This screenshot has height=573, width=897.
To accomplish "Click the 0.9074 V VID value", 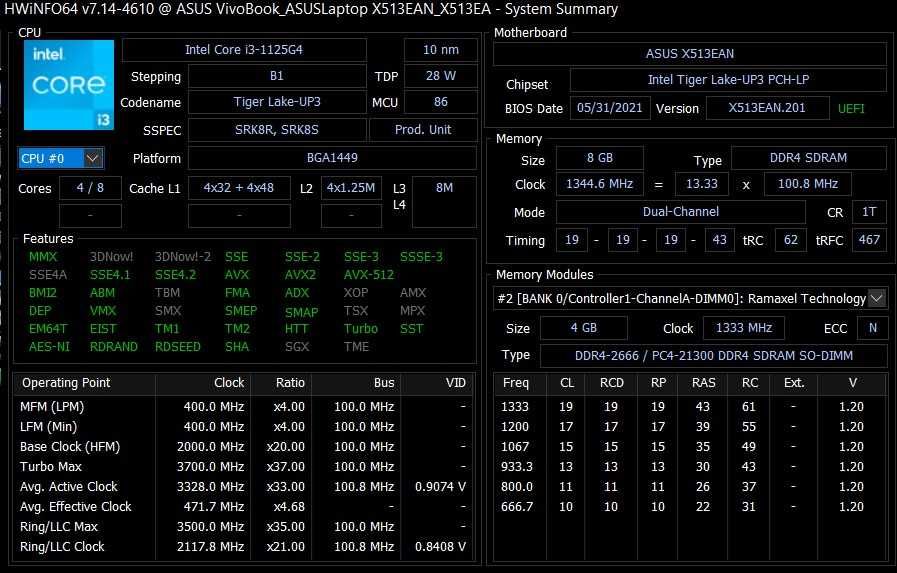I will [x=440, y=487].
